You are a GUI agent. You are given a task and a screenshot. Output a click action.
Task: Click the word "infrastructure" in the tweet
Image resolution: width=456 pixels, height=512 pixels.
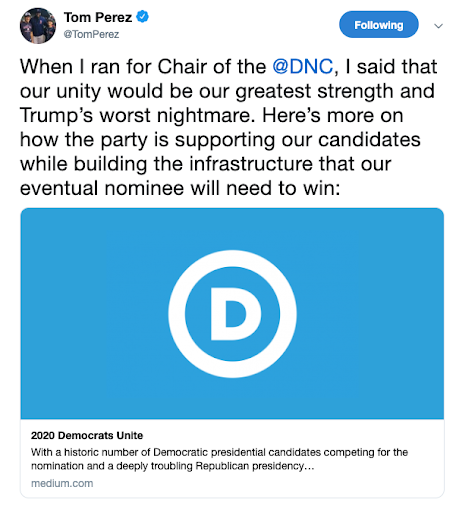(251, 164)
